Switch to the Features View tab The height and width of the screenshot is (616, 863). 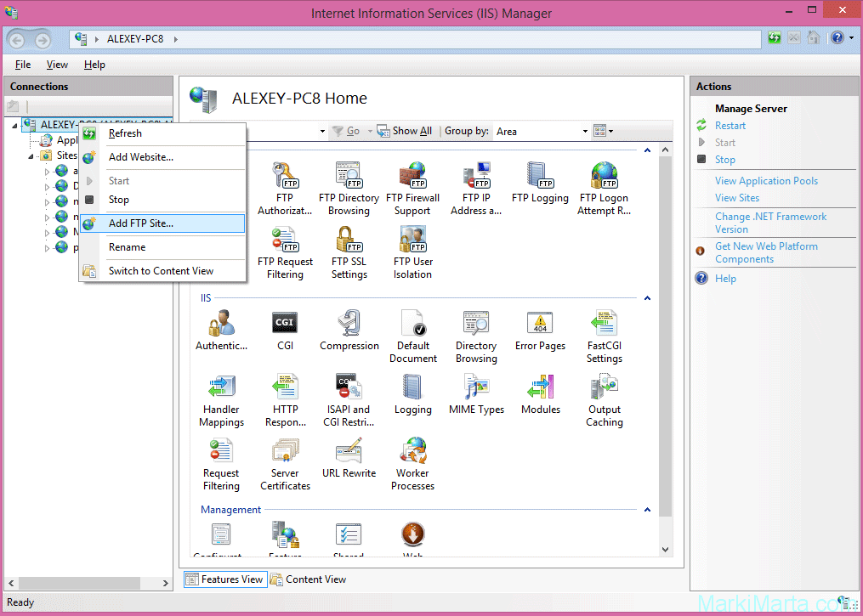tap(224, 579)
